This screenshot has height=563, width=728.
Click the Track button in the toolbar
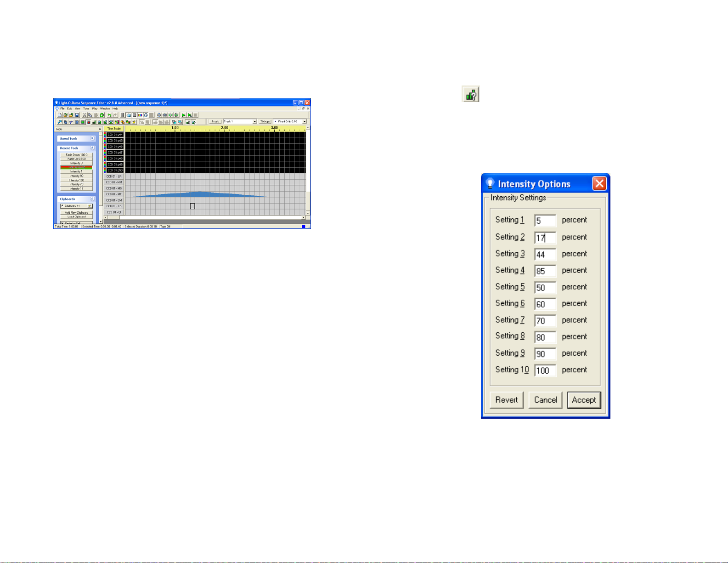click(215, 121)
